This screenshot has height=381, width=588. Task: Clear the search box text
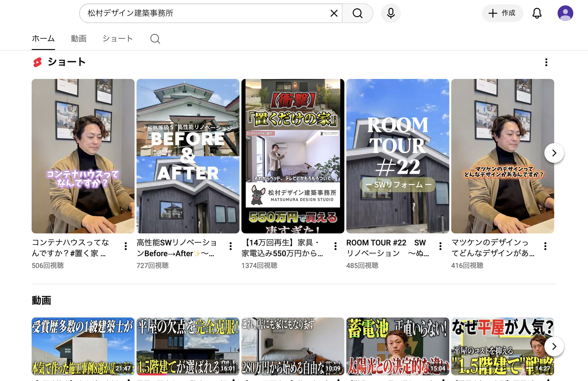[x=334, y=13]
